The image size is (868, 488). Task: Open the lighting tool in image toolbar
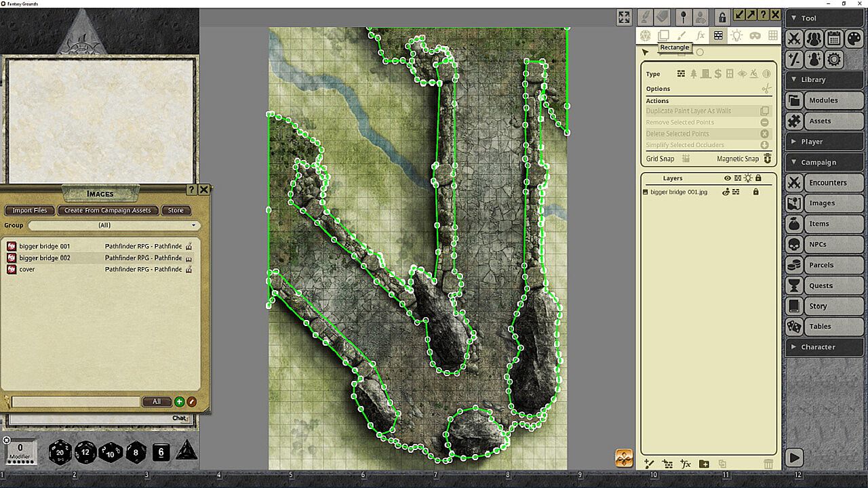pyautogui.click(x=736, y=35)
